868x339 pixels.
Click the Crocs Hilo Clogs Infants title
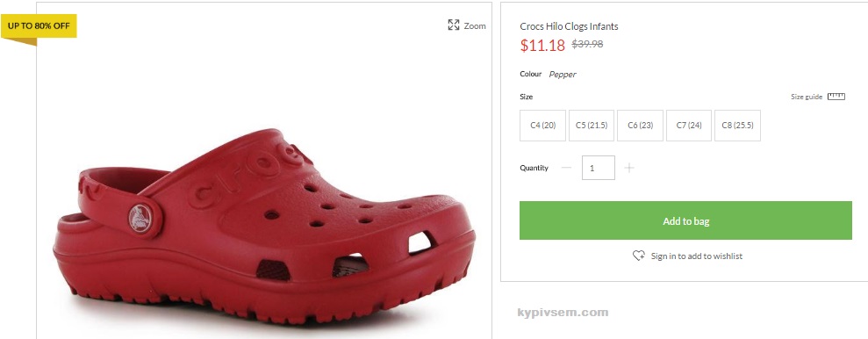(569, 26)
